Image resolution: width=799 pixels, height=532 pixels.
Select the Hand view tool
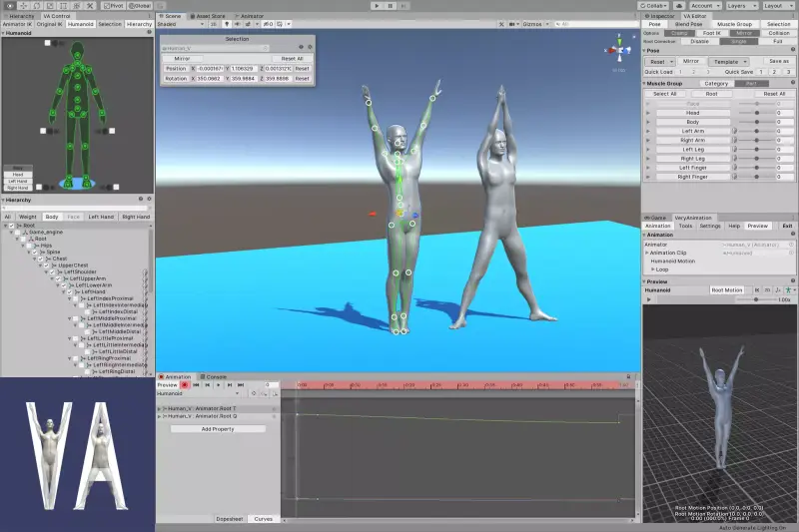click(10, 6)
